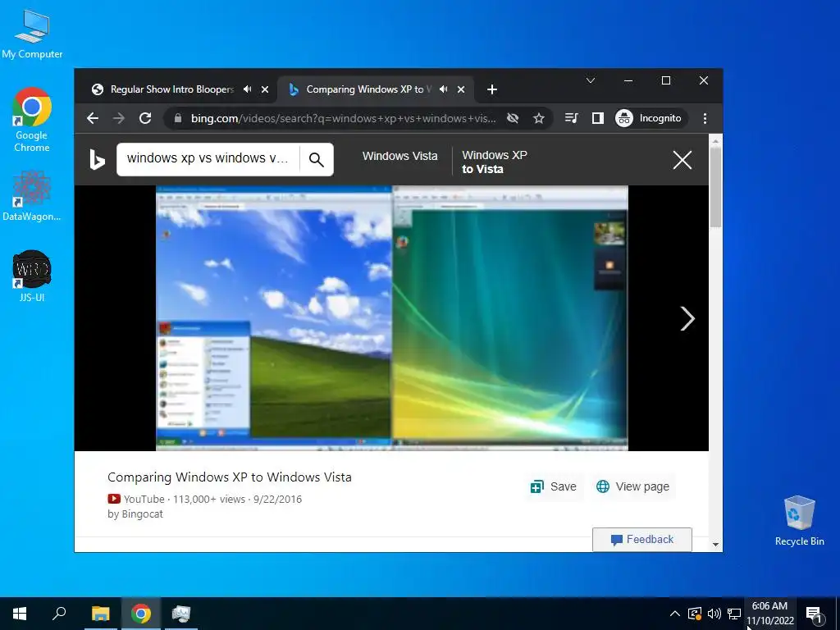Open Google Chrome desktop shortcut
The image size is (840, 630).
coord(32,120)
